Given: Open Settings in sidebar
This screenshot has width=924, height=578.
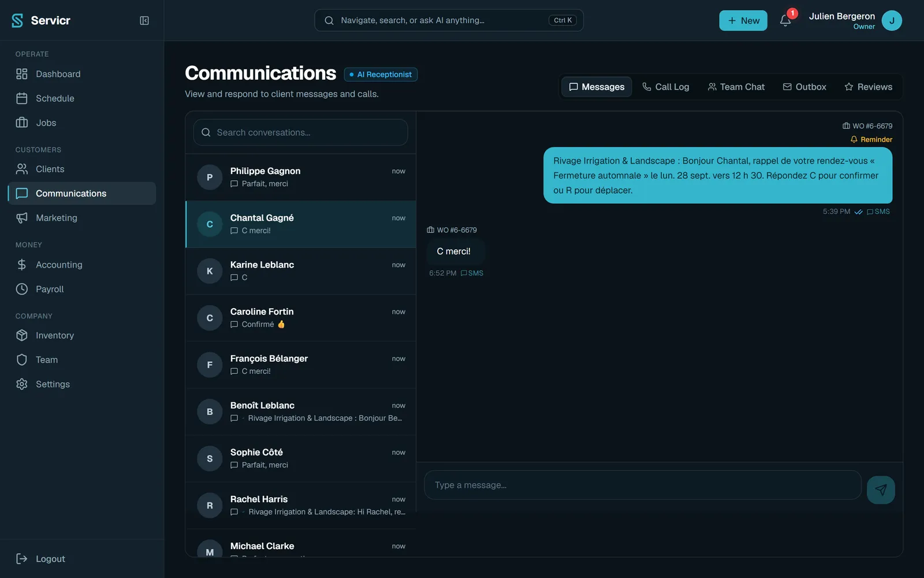Looking at the screenshot, I should pos(82,384).
